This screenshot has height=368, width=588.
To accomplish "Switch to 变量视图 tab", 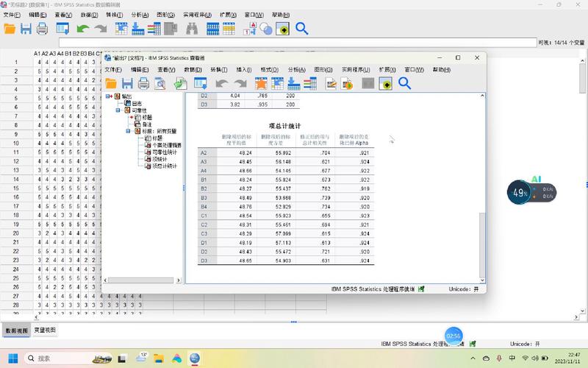I will (45, 330).
